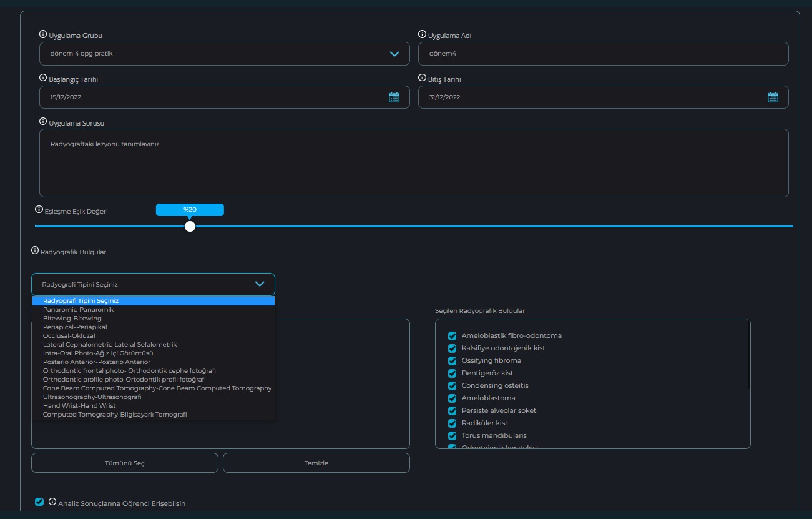
Task: Click scrollbar in Seçilen Radyografik Bulgular list
Action: click(x=748, y=355)
